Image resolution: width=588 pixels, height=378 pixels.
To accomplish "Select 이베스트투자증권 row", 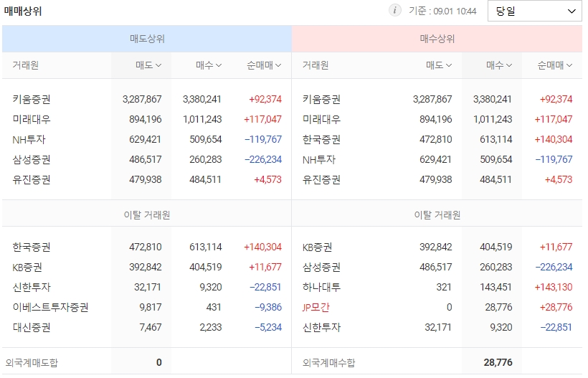I will point(147,307).
